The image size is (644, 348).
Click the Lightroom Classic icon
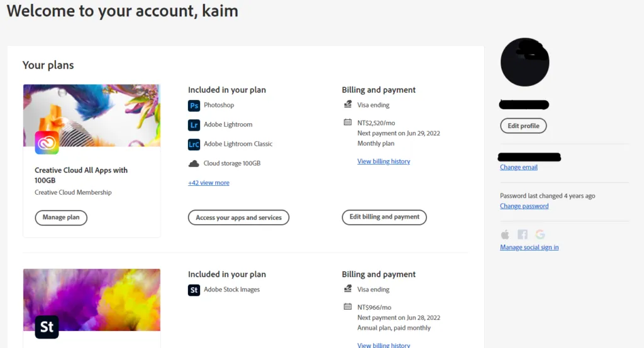tap(194, 144)
